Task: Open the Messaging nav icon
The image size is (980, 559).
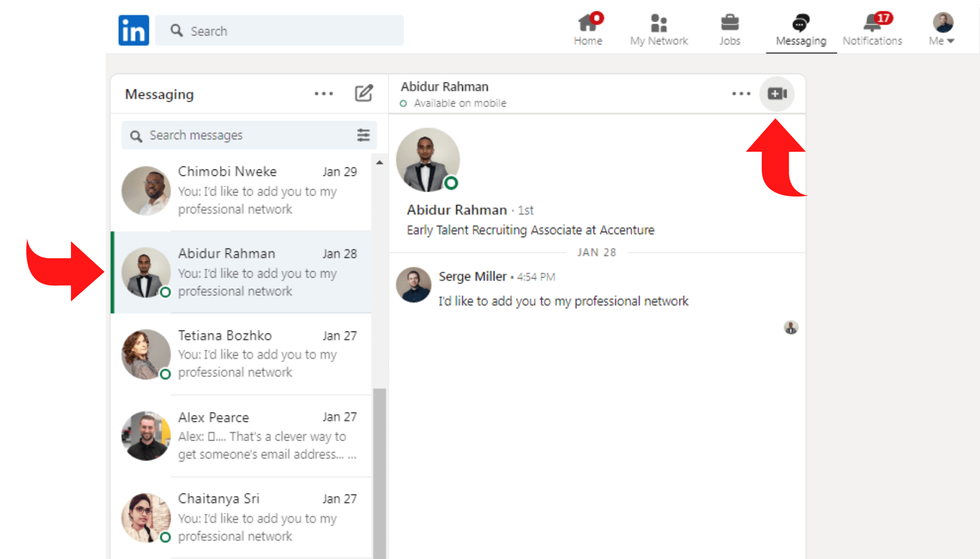Action: 800,23
